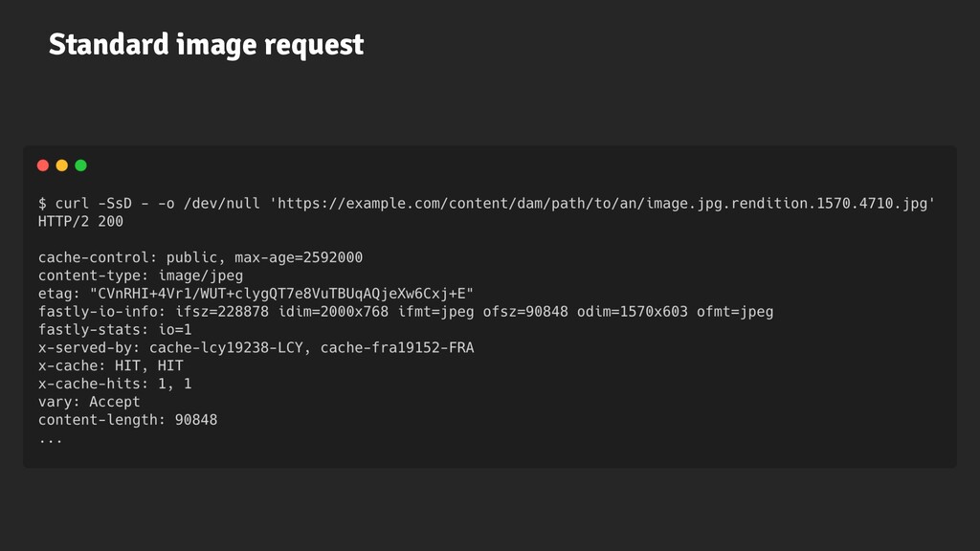Click the yellow minimize dot on the terminal
This screenshot has width=980, height=551.
62,165
